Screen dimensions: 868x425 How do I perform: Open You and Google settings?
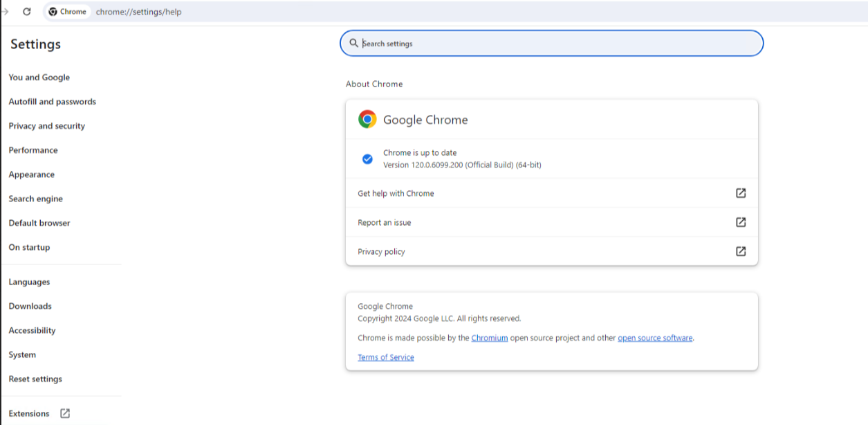(x=39, y=78)
